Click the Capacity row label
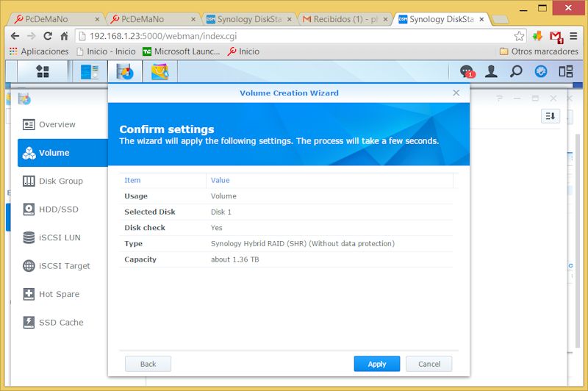Screen dimensions: 588x391 pos(140,259)
